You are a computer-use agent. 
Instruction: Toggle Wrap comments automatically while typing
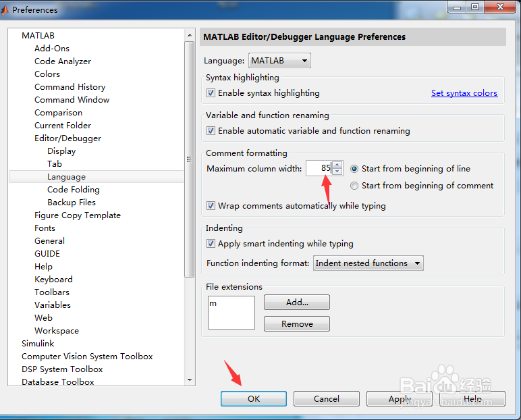coord(211,206)
